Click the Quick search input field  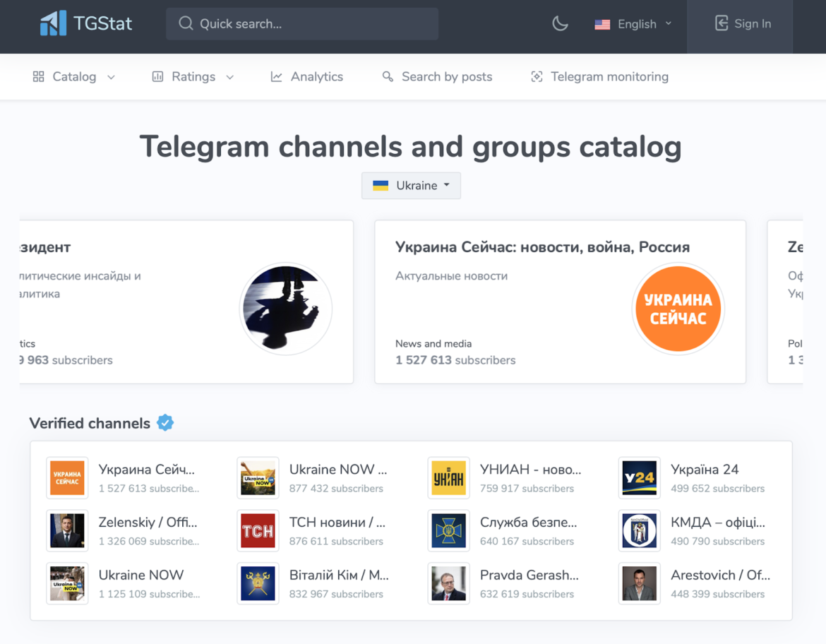(x=302, y=23)
